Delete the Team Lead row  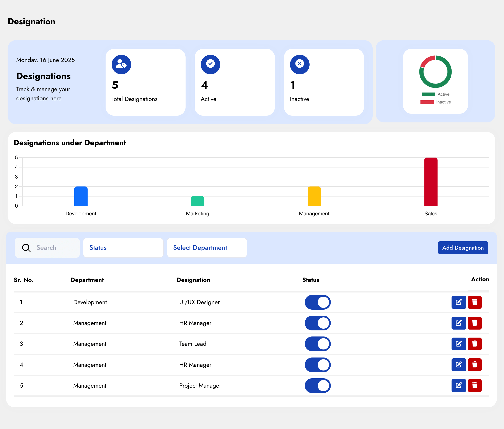(474, 344)
